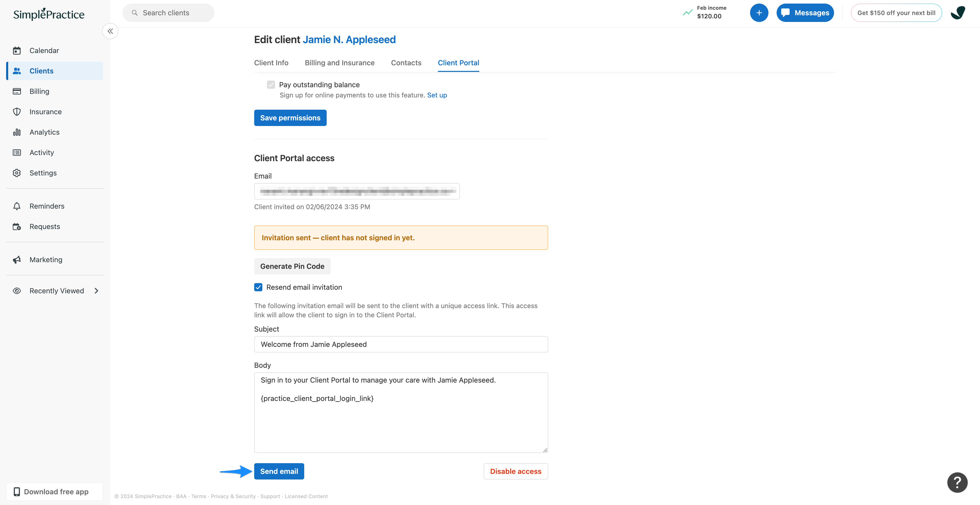Click into the Subject input field
The height and width of the screenshot is (505, 980).
(x=401, y=344)
